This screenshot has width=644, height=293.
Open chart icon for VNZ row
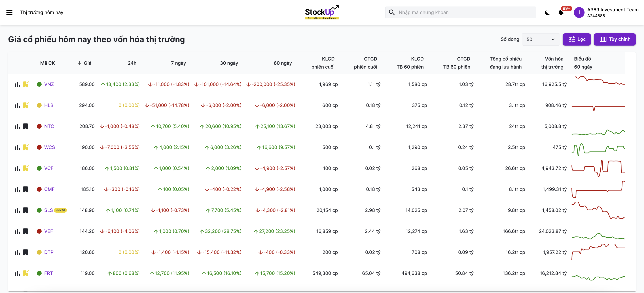[17, 84]
